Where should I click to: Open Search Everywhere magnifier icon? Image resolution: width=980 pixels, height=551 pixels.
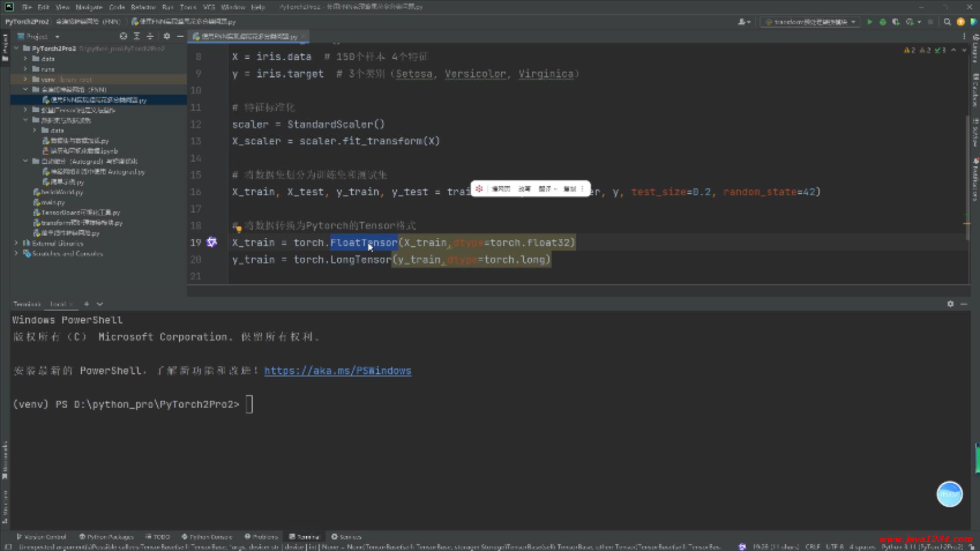click(947, 22)
